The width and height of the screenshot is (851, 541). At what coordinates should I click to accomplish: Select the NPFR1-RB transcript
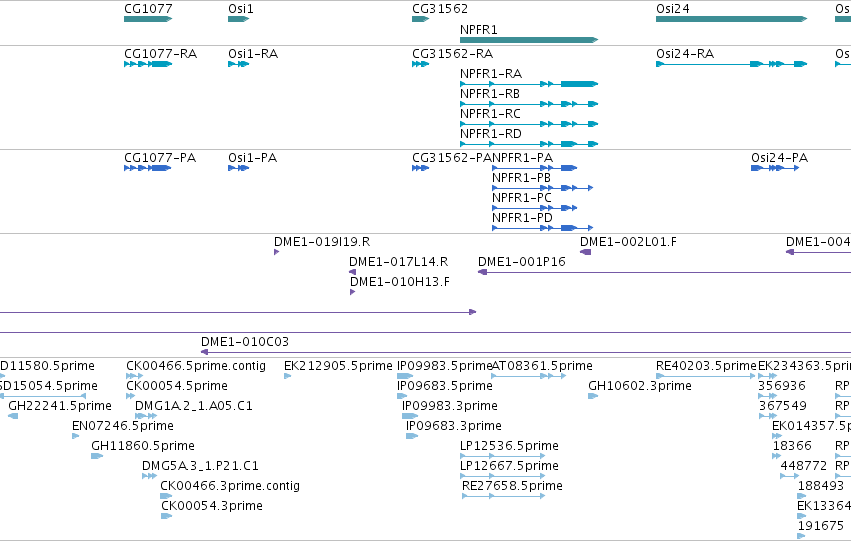(529, 104)
